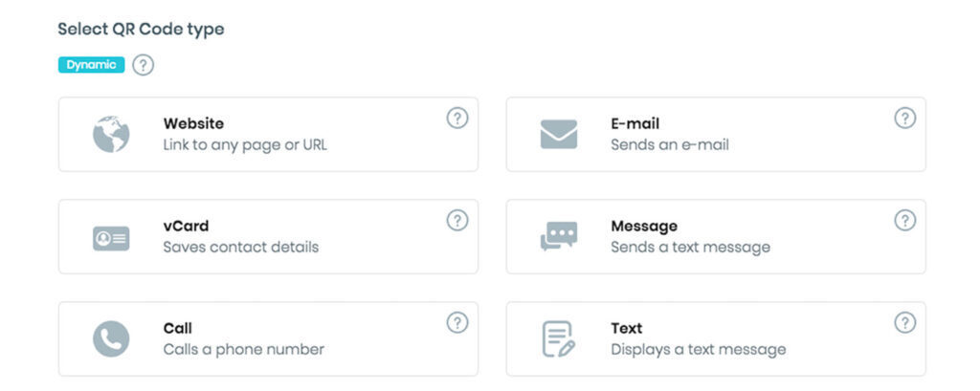This screenshot has width=980, height=391.
Task: View help for Text QR type
Action: pos(905,323)
